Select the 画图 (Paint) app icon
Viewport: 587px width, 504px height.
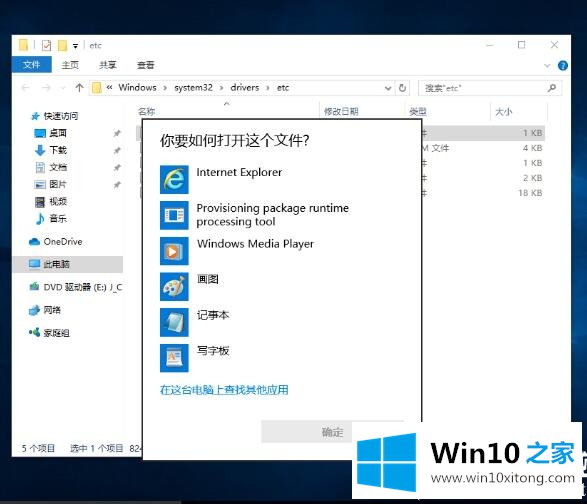[174, 286]
